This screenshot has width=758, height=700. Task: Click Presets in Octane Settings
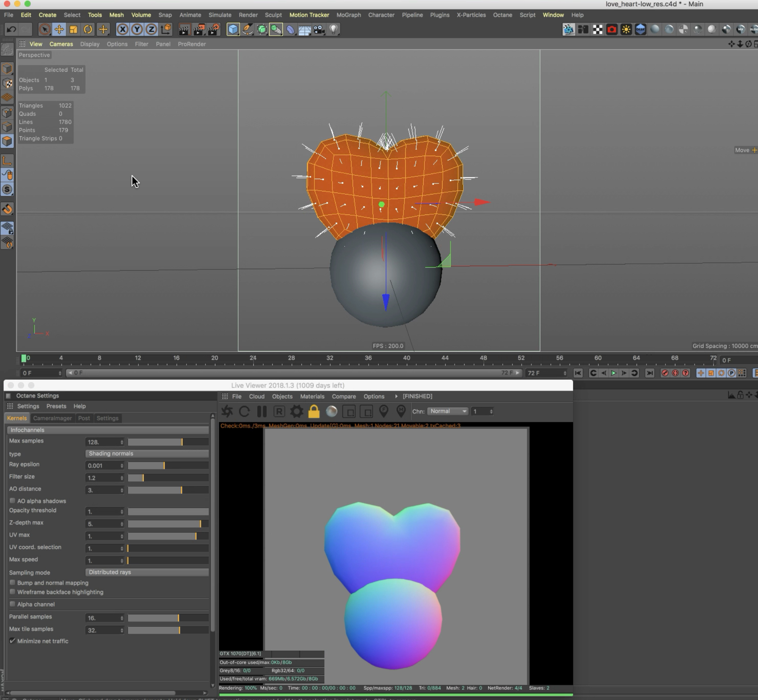coord(56,406)
